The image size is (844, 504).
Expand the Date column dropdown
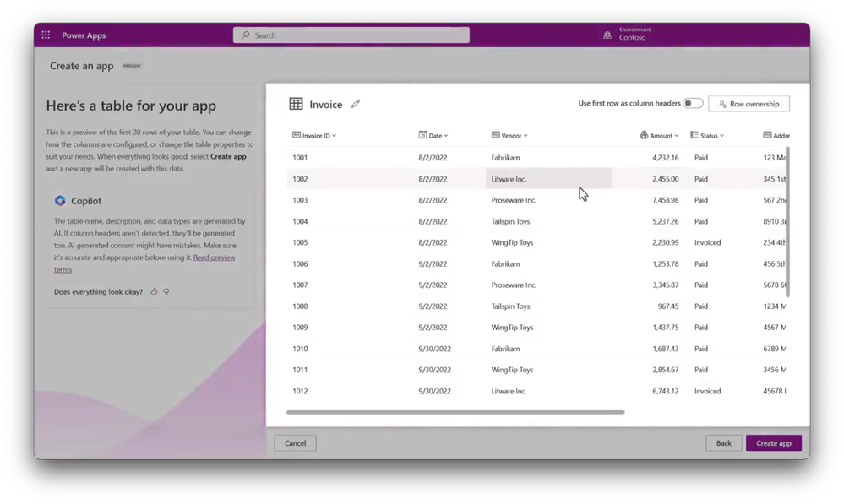pos(446,136)
